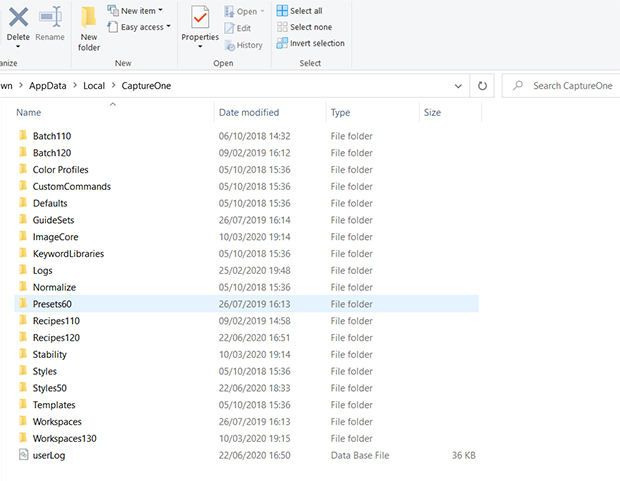Select the CustomCommands folder icon
The width and height of the screenshot is (620, 481).
[23, 186]
